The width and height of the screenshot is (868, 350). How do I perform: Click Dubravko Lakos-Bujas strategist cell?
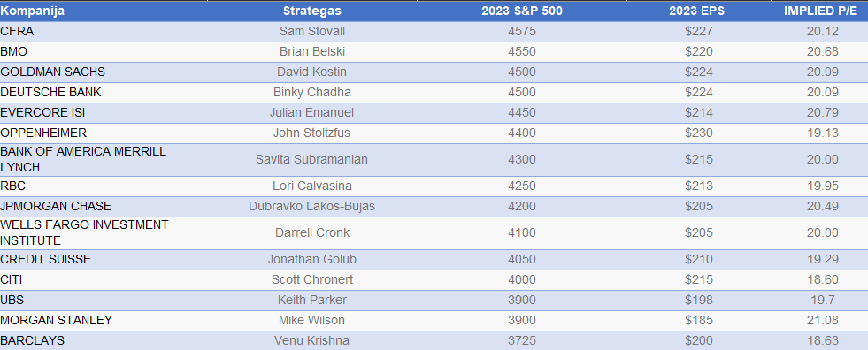[312, 207]
